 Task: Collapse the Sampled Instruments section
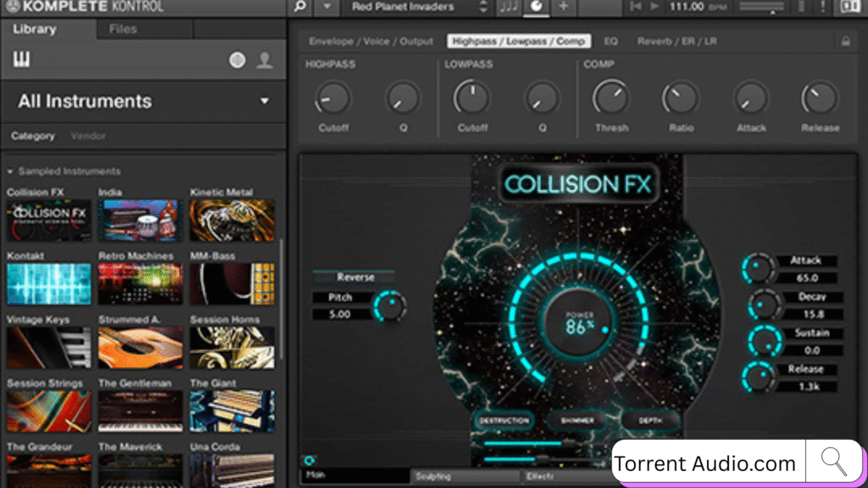[10, 171]
